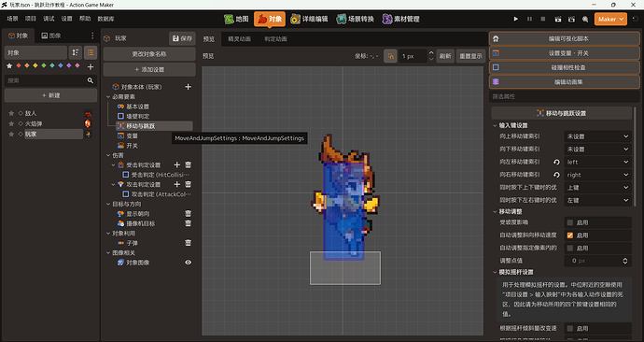
Task: Open the three-dot menu of the object panel
Action: coord(92,36)
